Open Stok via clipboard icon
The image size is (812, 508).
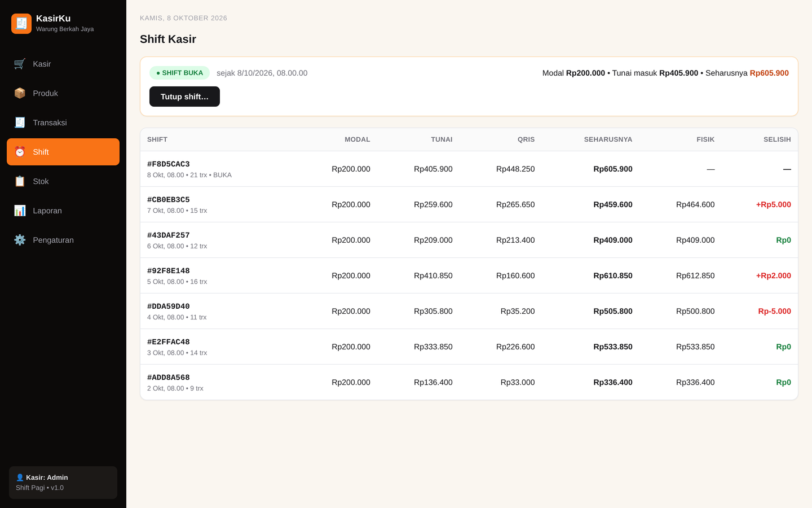point(20,181)
